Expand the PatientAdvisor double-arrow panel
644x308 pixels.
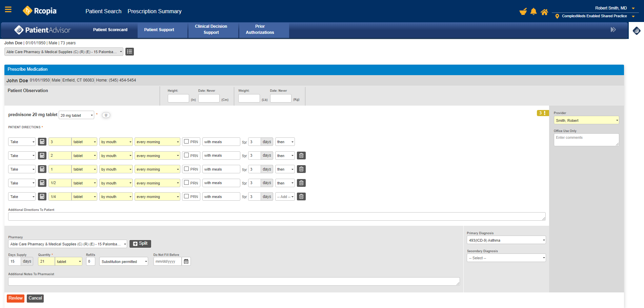(x=613, y=30)
